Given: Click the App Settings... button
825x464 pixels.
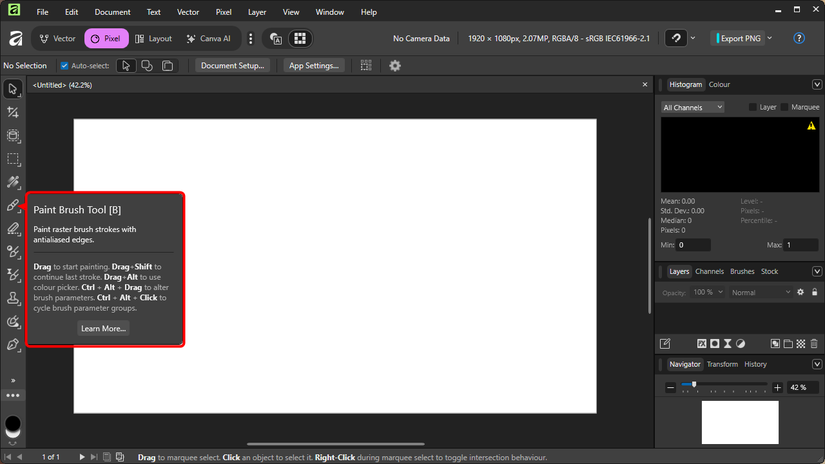Looking at the screenshot, I should click(314, 66).
